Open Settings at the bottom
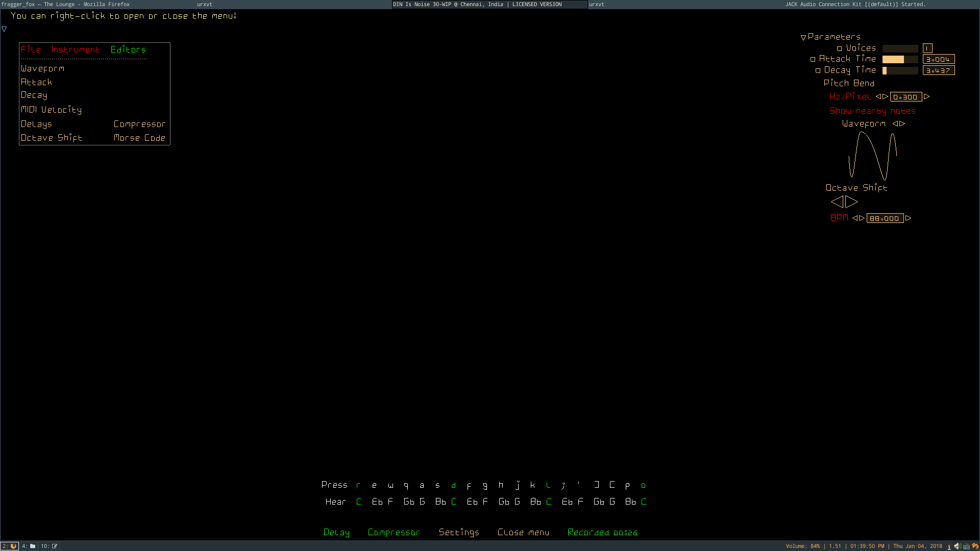 point(459,532)
